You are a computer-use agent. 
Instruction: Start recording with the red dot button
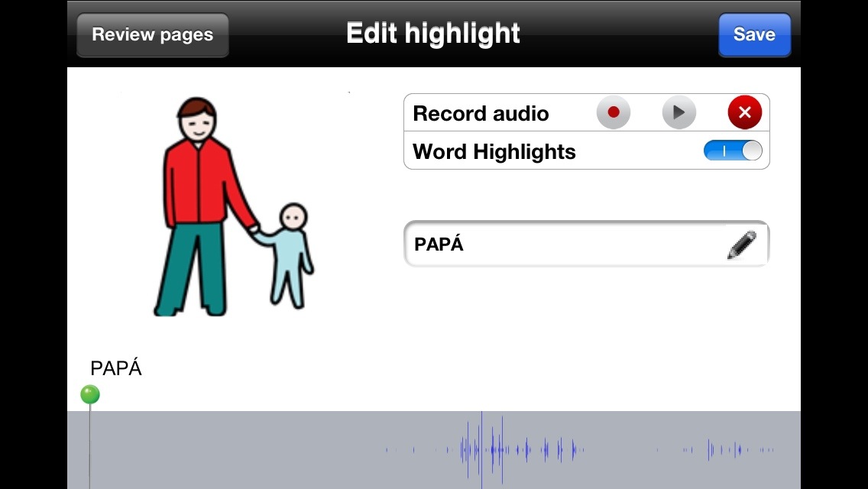613,113
